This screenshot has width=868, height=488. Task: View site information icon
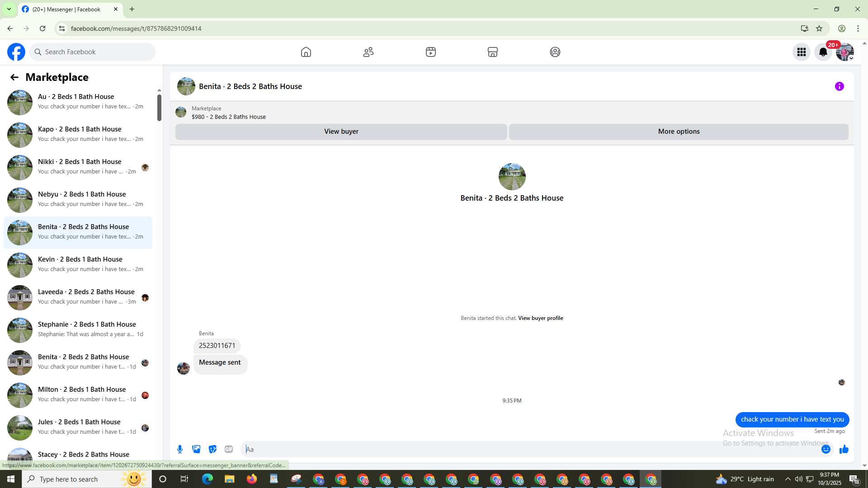(62, 28)
